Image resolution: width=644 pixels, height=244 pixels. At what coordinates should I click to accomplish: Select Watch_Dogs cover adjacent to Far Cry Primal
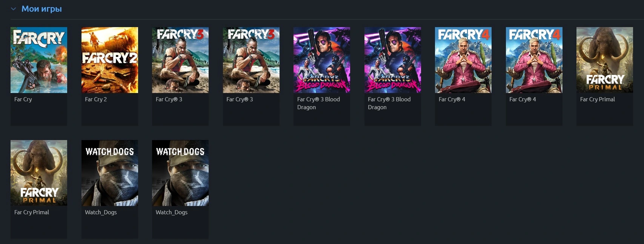point(110,173)
